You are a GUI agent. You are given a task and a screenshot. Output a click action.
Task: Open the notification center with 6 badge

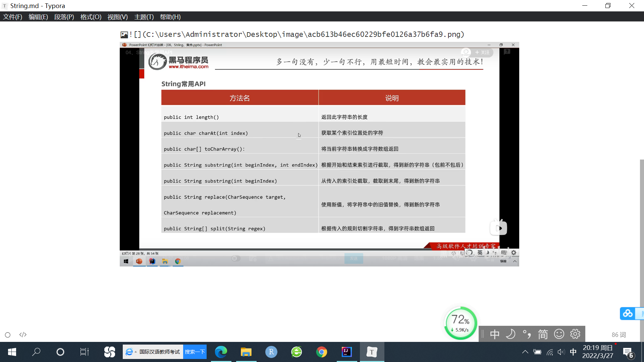click(x=628, y=352)
